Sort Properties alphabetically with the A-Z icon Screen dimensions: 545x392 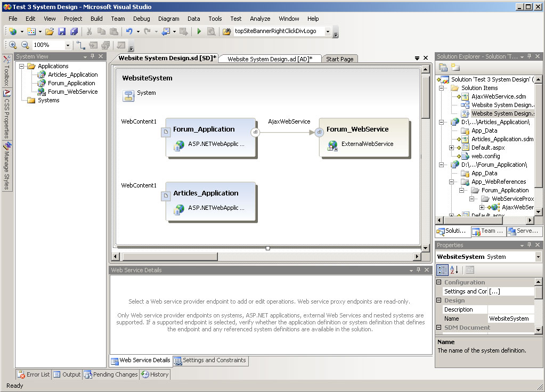(454, 269)
